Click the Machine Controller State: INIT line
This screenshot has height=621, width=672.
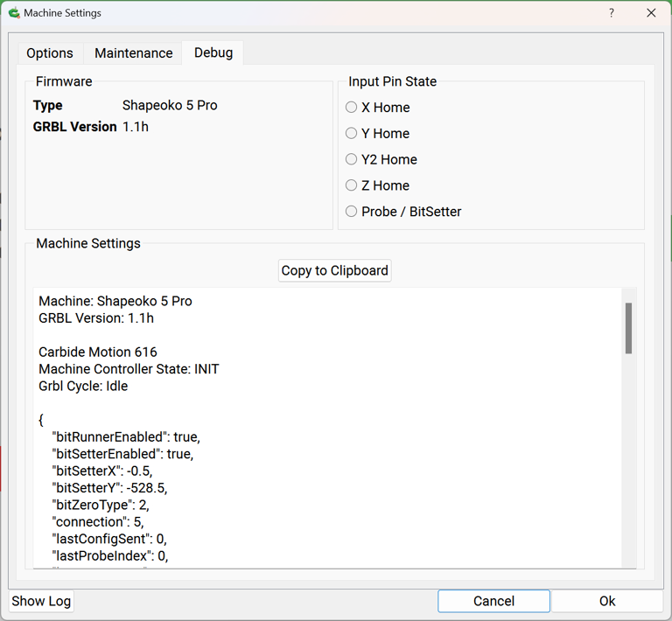point(129,369)
